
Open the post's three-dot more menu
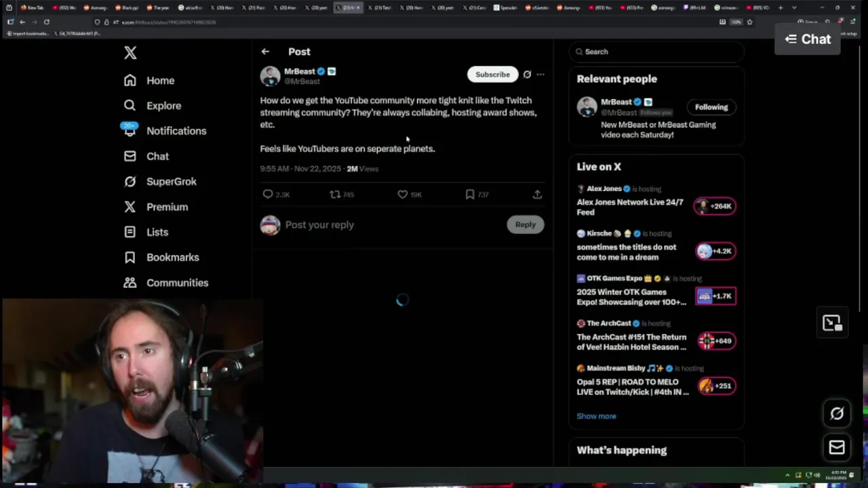click(540, 75)
